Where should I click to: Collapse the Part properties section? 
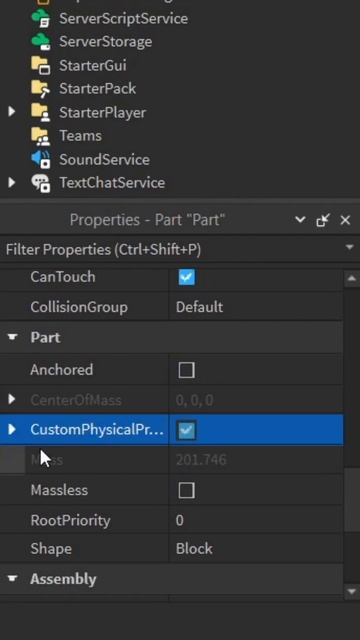[x=13, y=337]
